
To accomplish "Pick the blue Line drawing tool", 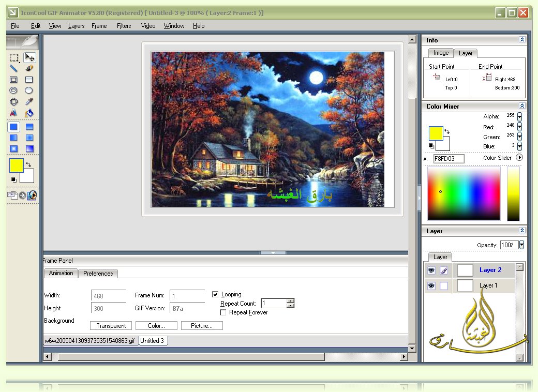I will point(13,69).
